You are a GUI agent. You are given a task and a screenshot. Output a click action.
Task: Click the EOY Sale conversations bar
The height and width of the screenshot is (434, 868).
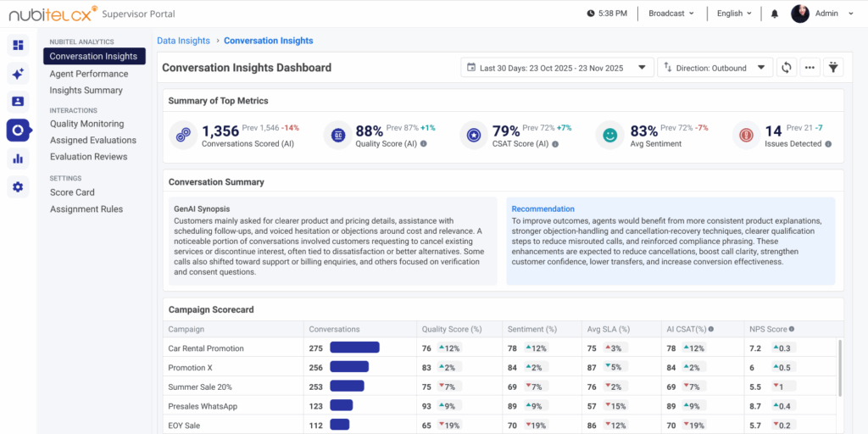[x=339, y=425]
